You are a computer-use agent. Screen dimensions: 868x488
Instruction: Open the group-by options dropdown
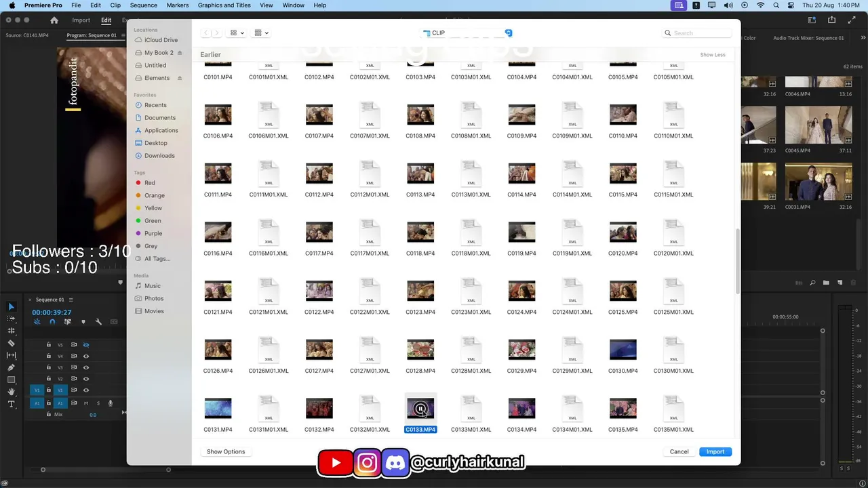pos(262,33)
